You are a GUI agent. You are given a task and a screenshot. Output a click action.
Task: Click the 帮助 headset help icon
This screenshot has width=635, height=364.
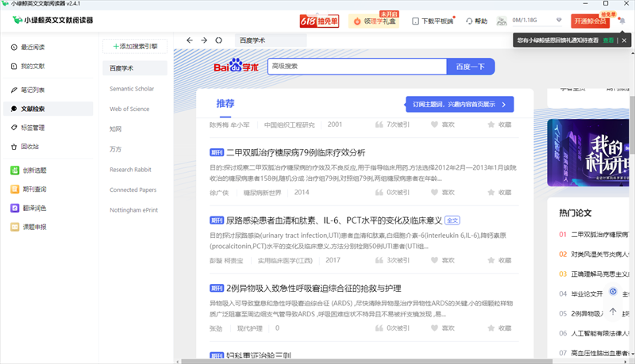(x=469, y=21)
